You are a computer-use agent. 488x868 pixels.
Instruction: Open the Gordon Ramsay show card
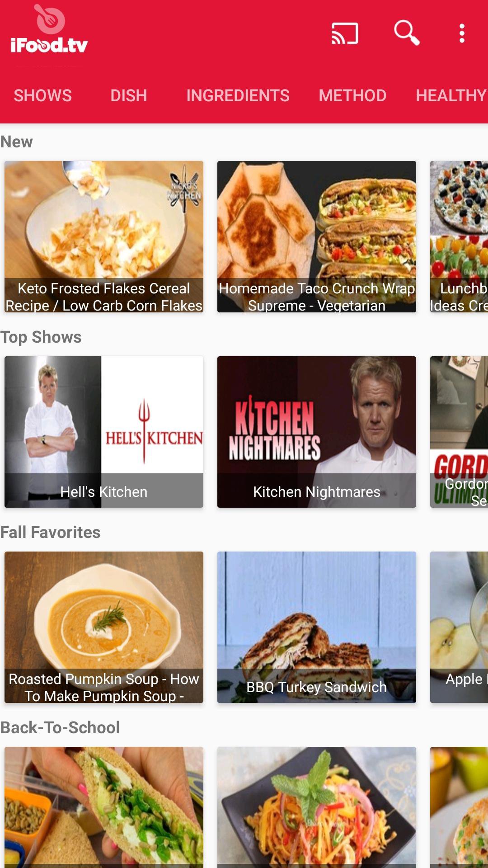click(459, 432)
